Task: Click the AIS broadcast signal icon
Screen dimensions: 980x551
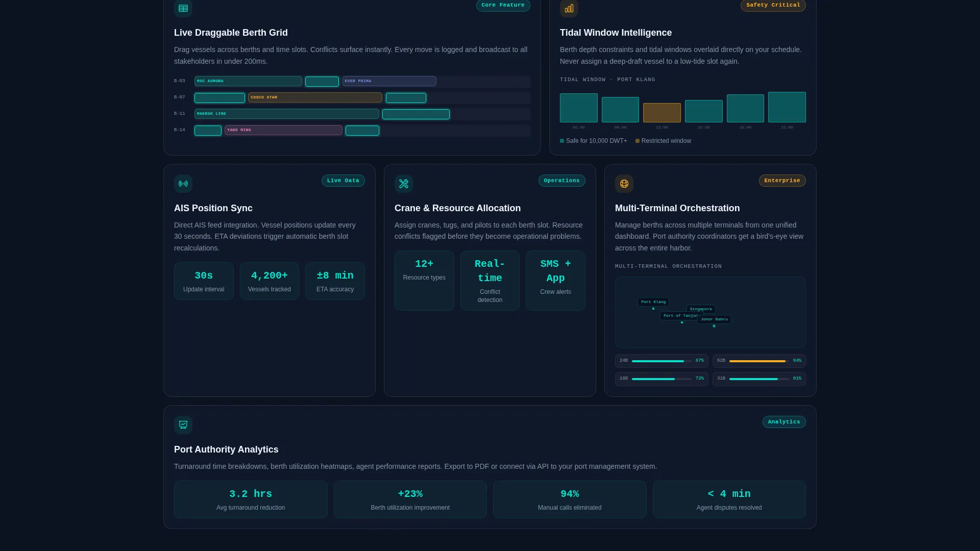Action: [183, 184]
